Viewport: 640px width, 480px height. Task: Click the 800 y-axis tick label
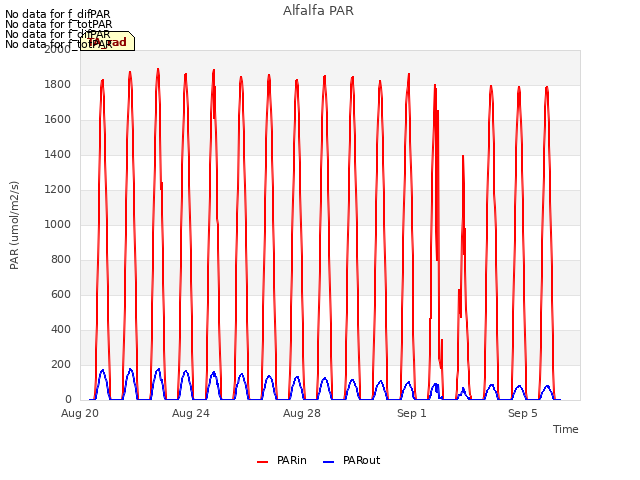click(61, 260)
